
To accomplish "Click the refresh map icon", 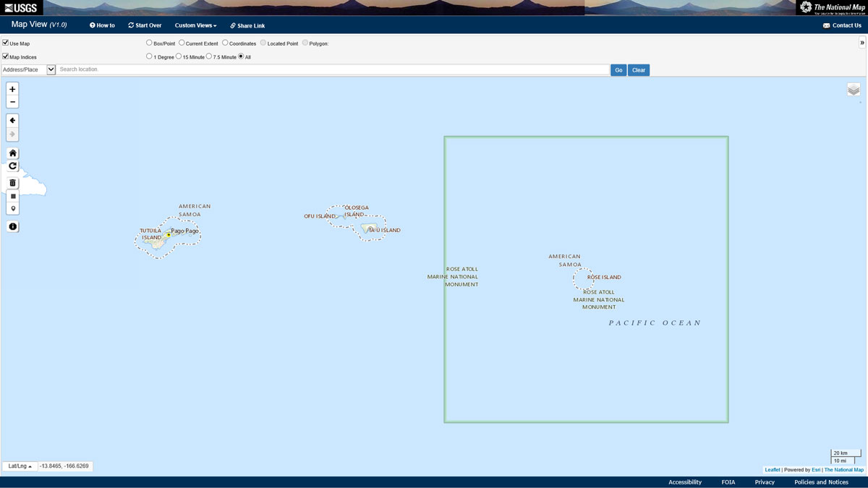I will point(12,166).
